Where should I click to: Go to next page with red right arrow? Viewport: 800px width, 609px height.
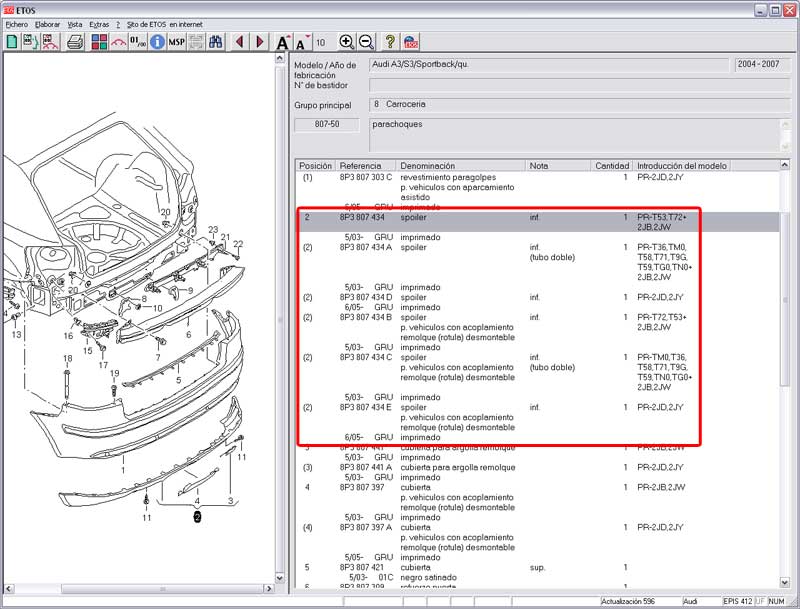pos(259,42)
